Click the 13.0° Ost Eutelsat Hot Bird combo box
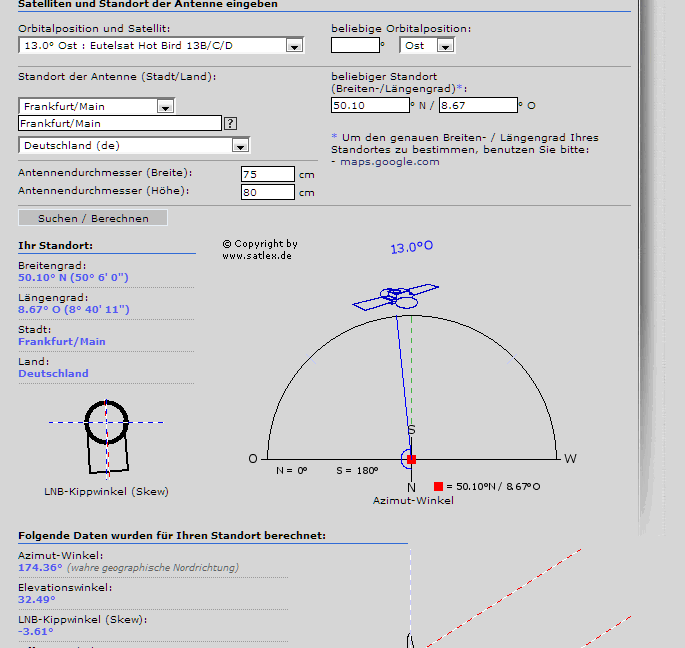Viewport: 685px width, 648px height. 161,45
